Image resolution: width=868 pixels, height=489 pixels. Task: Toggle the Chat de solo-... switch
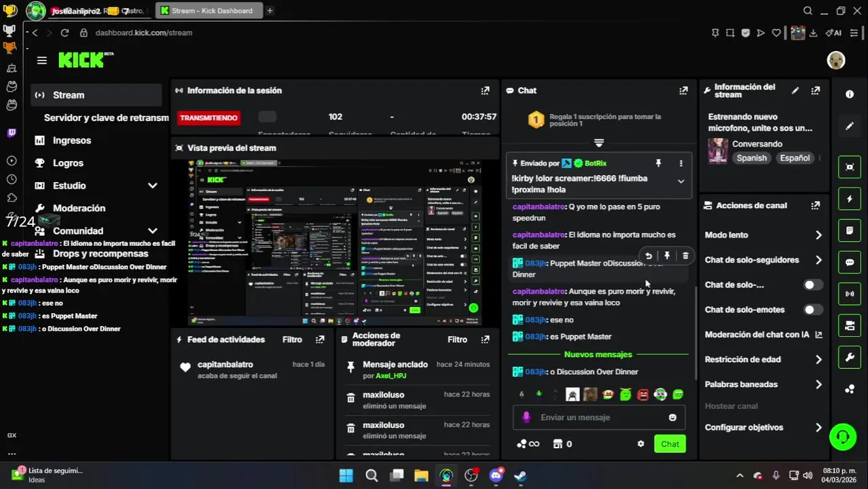pos(813,285)
